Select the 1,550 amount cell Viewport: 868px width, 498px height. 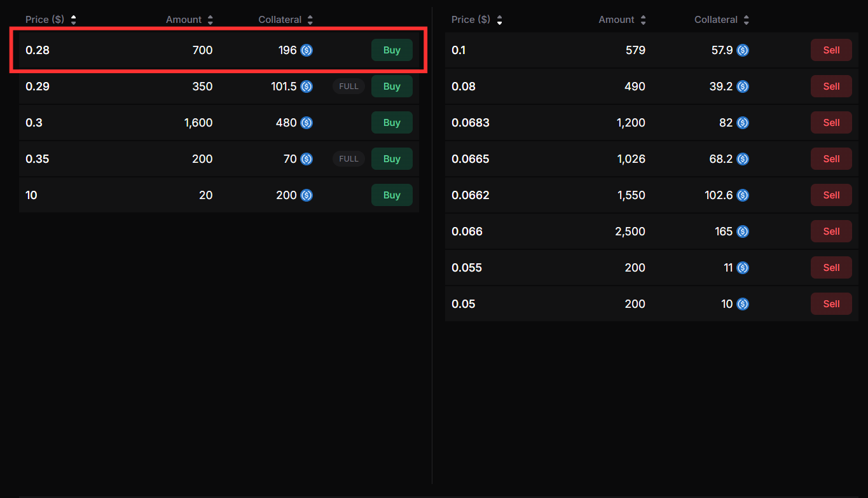pyautogui.click(x=631, y=195)
